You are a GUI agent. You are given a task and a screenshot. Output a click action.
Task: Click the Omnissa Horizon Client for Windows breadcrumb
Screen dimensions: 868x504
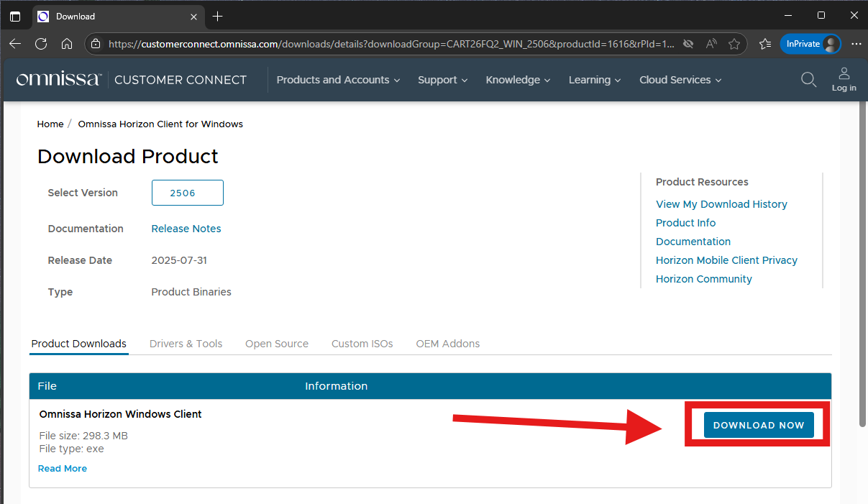[160, 124]
